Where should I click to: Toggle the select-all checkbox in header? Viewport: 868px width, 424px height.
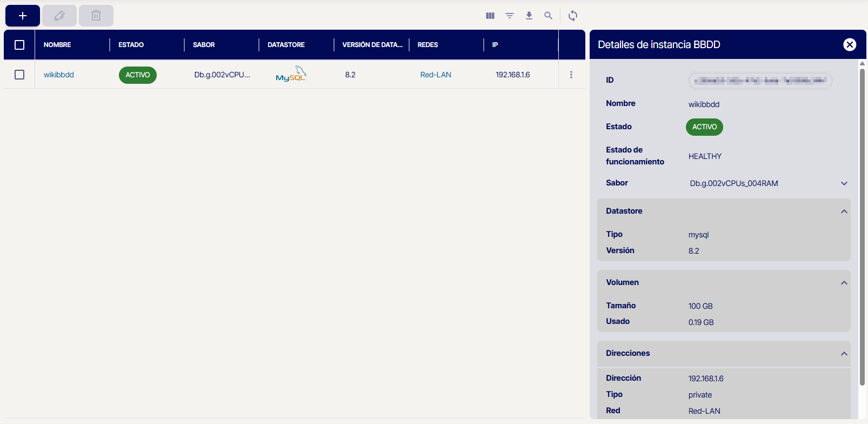coord(19,45)
